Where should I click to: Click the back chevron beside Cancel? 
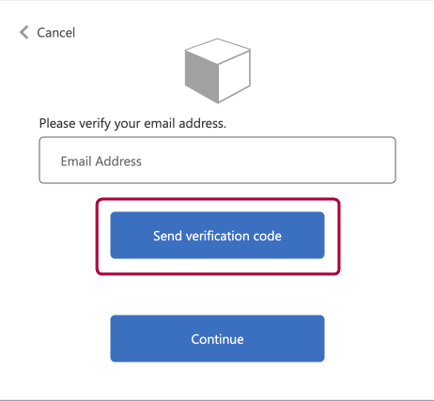click(x=24, y=32)
